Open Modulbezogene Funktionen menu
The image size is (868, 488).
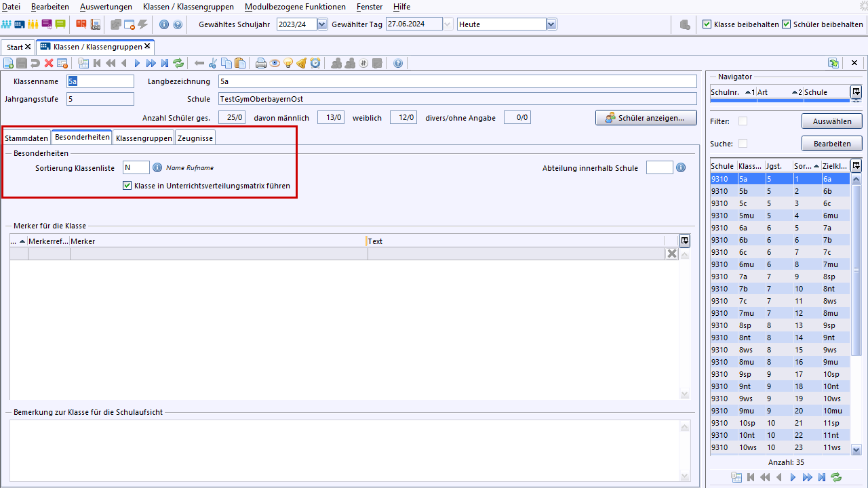(x=295, y=7)
